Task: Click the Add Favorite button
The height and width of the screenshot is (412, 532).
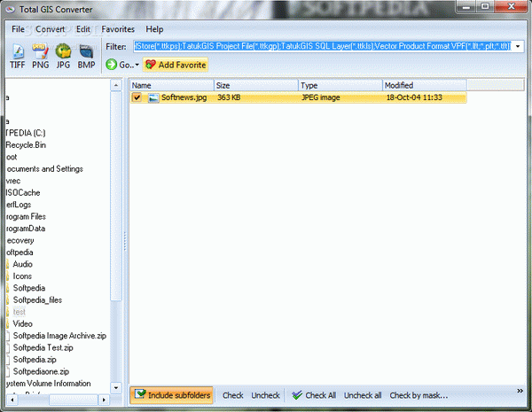Action: [x=175, y=65]
